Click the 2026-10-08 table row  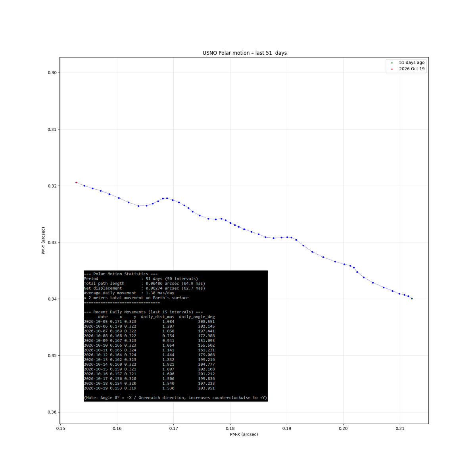click(x=149, y=336)
